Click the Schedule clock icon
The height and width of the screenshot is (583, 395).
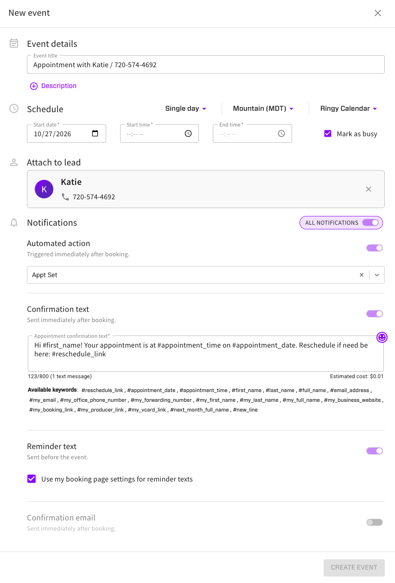coord(14,109)
